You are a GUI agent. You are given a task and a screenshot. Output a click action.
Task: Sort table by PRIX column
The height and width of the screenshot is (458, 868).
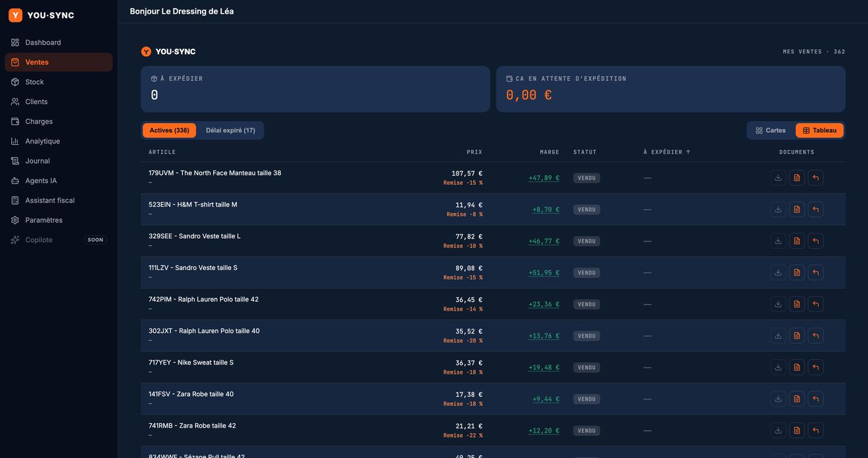(474, 152)
